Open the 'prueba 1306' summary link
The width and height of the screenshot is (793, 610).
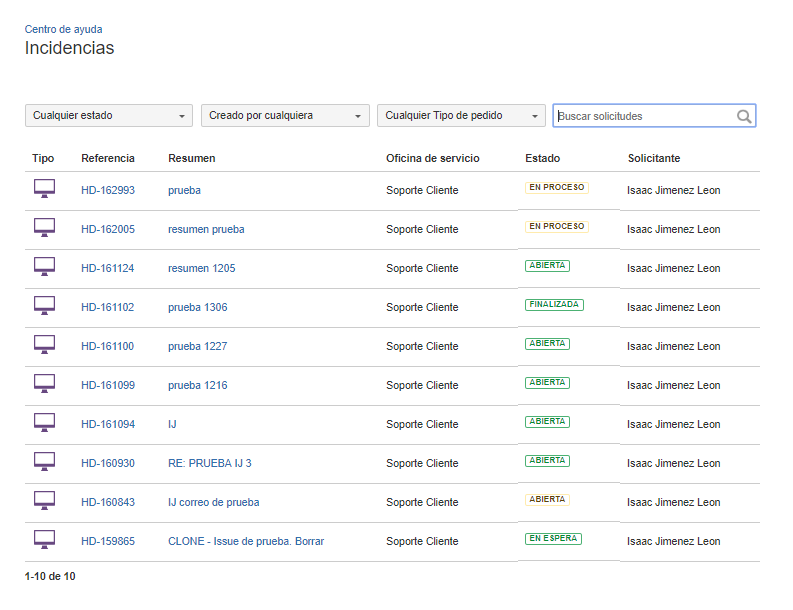pos(197,307)
